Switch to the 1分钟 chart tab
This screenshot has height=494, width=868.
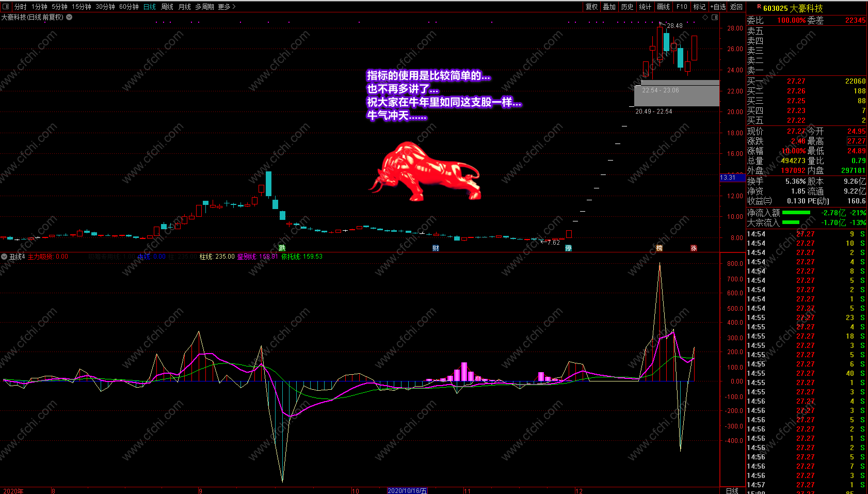point(39,7)
